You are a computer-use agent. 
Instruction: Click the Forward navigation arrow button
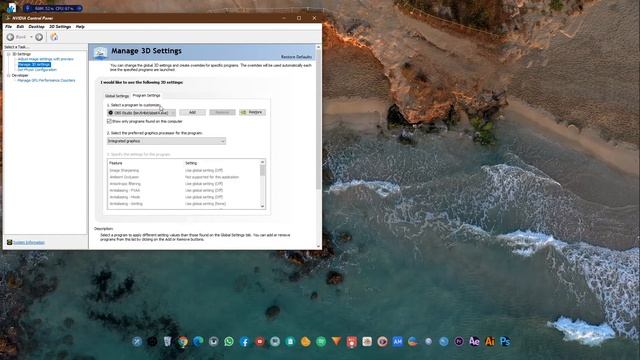(x=39, y=37)
